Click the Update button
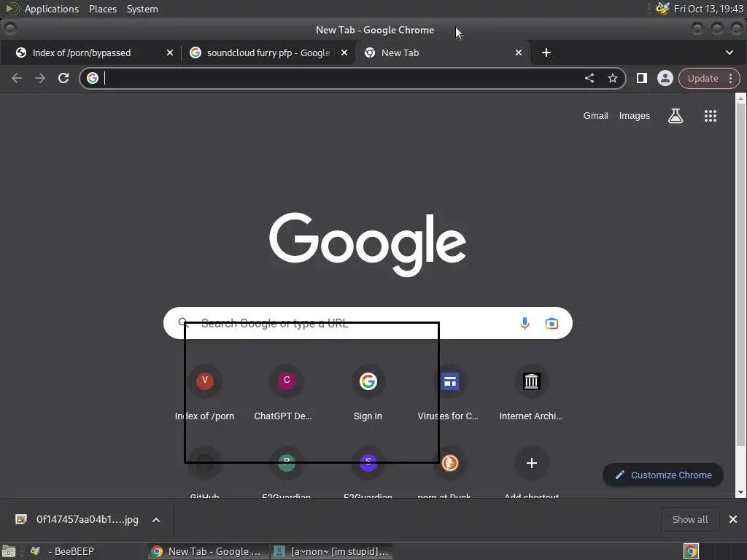747x560 pixels. click(703, 78)
